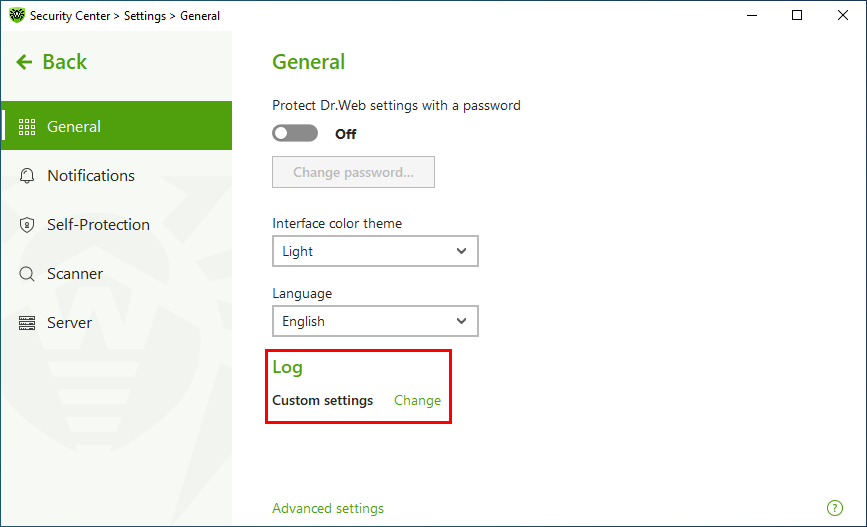Maximize the Security Center window
867x527 pixels.
point(797,15)
